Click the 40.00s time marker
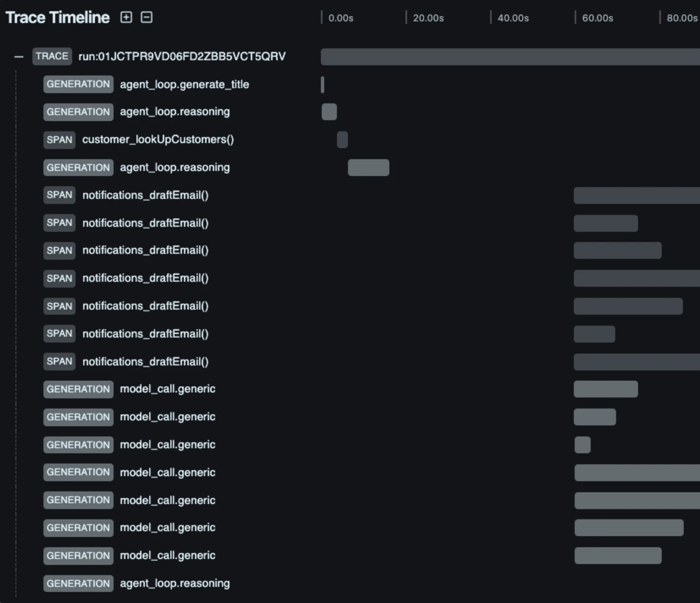 pyautogui.click(x=513, y=18)
